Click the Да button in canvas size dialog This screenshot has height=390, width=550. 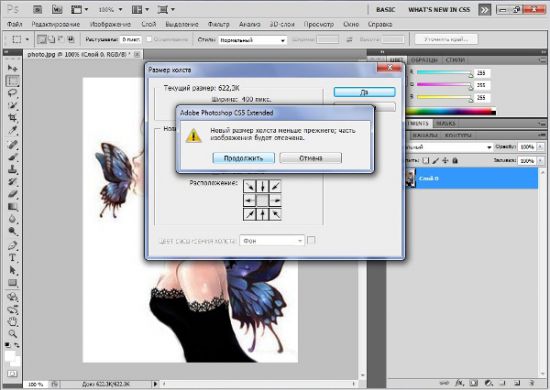tap(364, 92)
